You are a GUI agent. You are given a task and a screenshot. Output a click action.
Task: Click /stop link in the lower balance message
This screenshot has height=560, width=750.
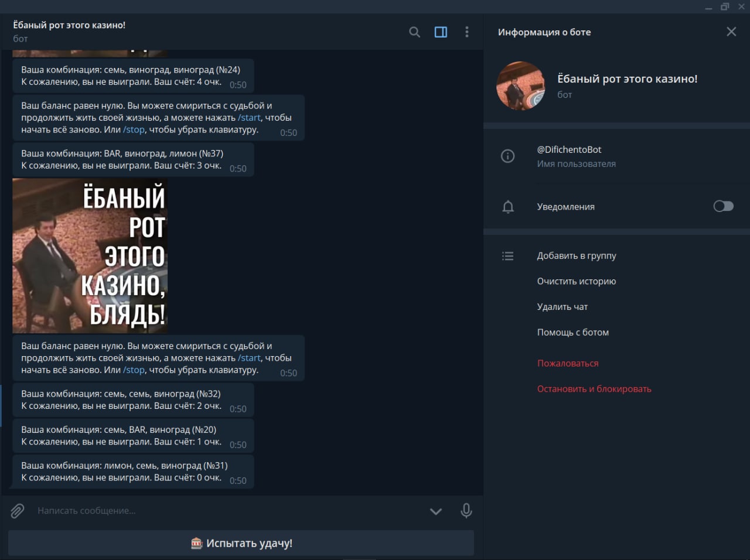[x=134, y=370]
